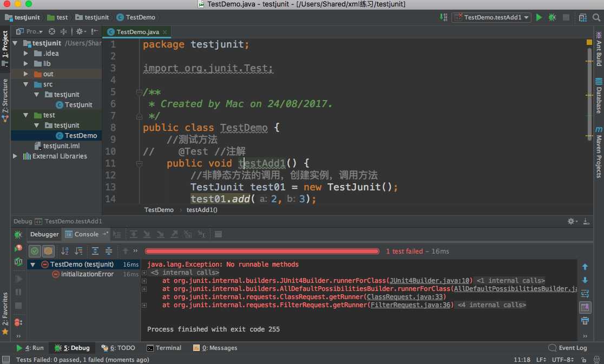Image resolution: width=604 pixels, height=364 pixels.
Task: Open the TestDemo.testAdd1 run configuration dropdown
Action: point(491,17)
